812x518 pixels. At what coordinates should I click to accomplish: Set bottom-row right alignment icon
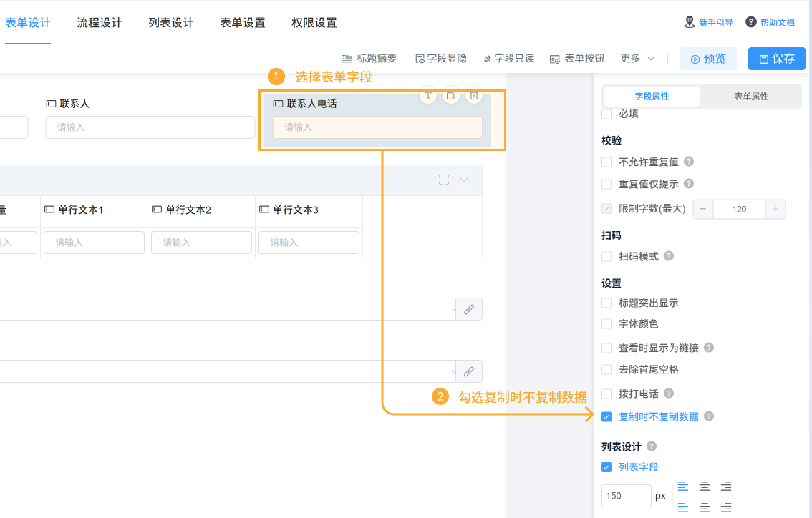726,508
